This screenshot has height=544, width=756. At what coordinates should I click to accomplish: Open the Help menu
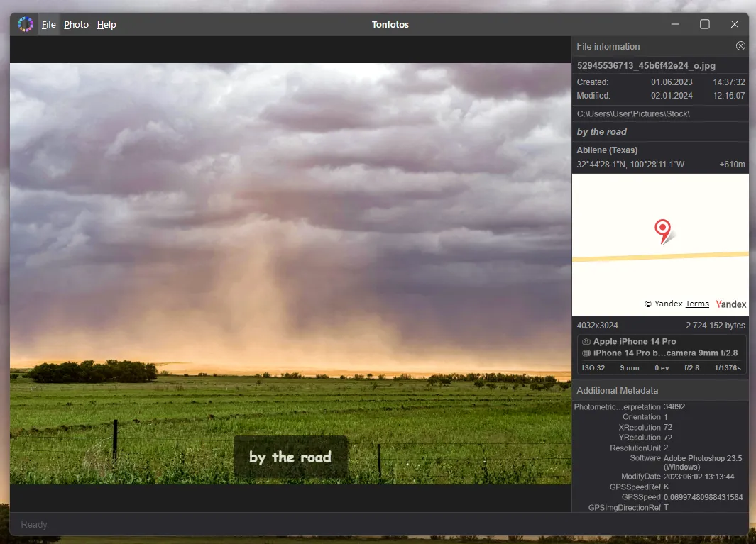click(x=106, y=25)
